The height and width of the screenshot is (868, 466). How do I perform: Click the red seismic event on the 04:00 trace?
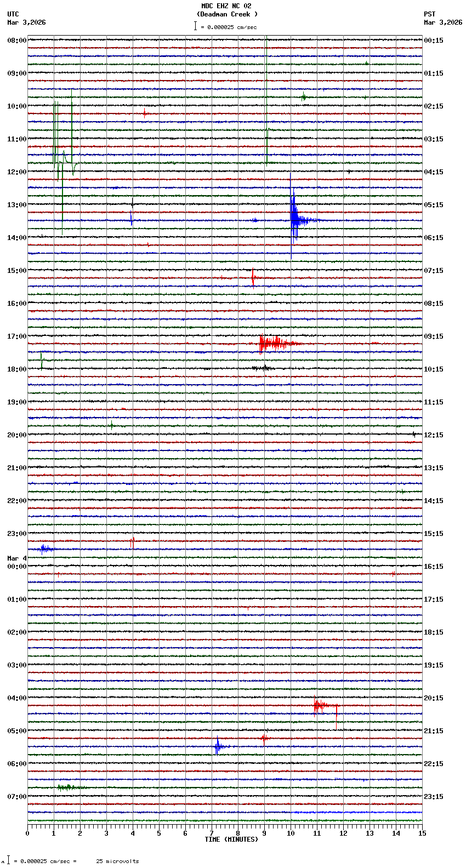pos(325,706)
